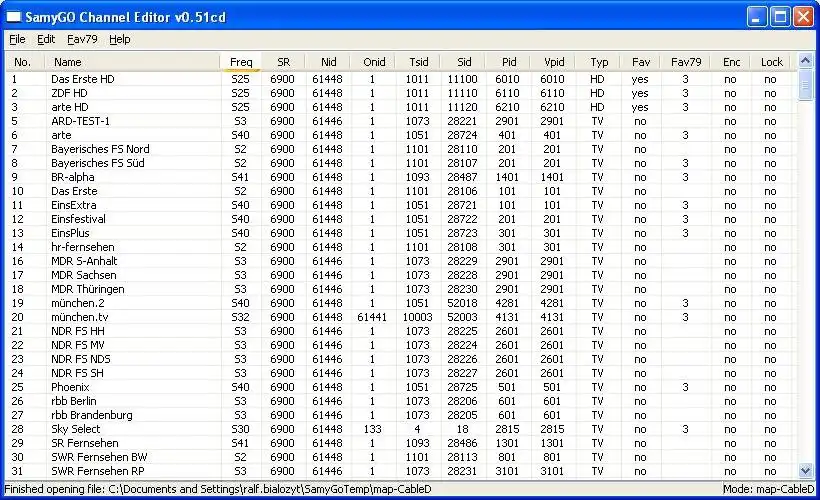Screen dimensions: 820x500
Task: Select the NDR FS NDS channel
Action: (81, 359)
